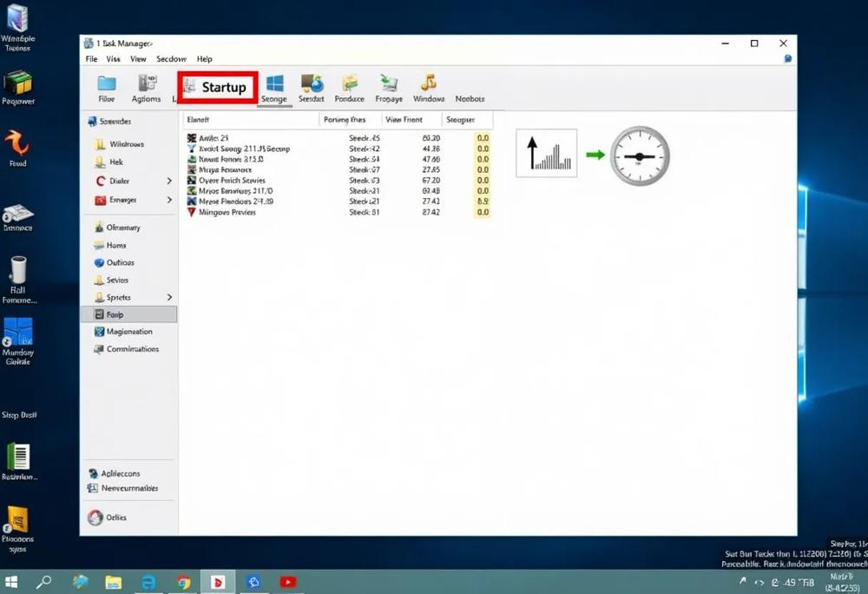Open the Windows Start button
The height and width of the screenshot is (594, 868).
[11, 582]
